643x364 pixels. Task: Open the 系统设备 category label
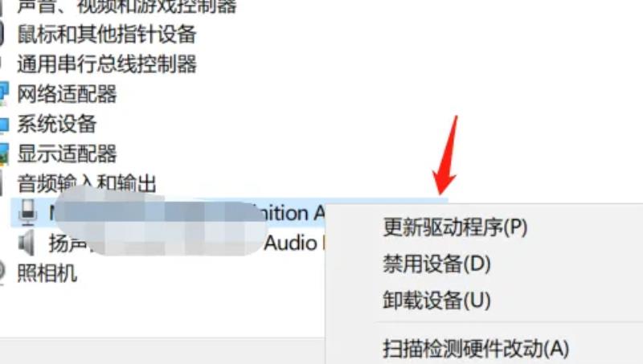click(x=57, y=124)
